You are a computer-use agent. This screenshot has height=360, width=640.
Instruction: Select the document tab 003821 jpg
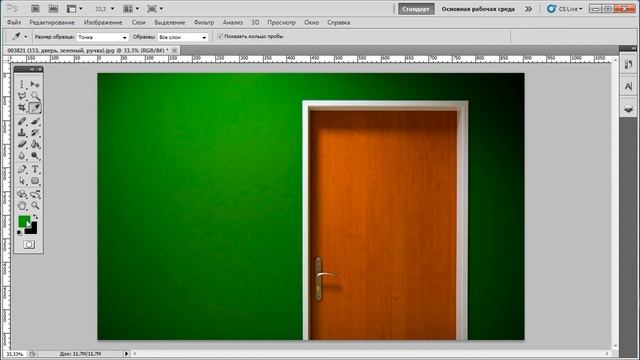point(87,50)
